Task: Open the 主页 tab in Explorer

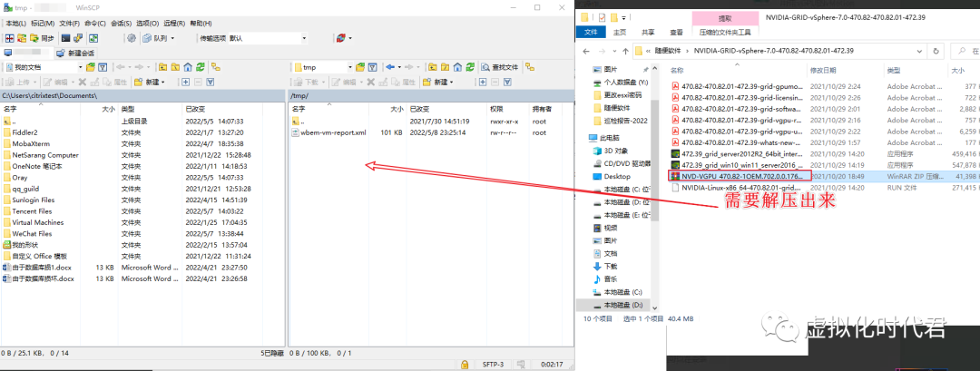Action: tap(620, 32)
